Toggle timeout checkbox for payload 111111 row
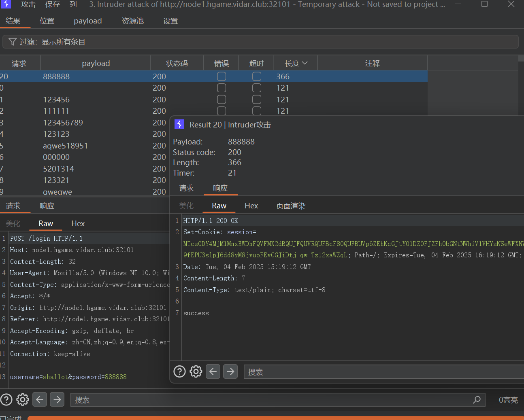 click(x=257, y=111)
